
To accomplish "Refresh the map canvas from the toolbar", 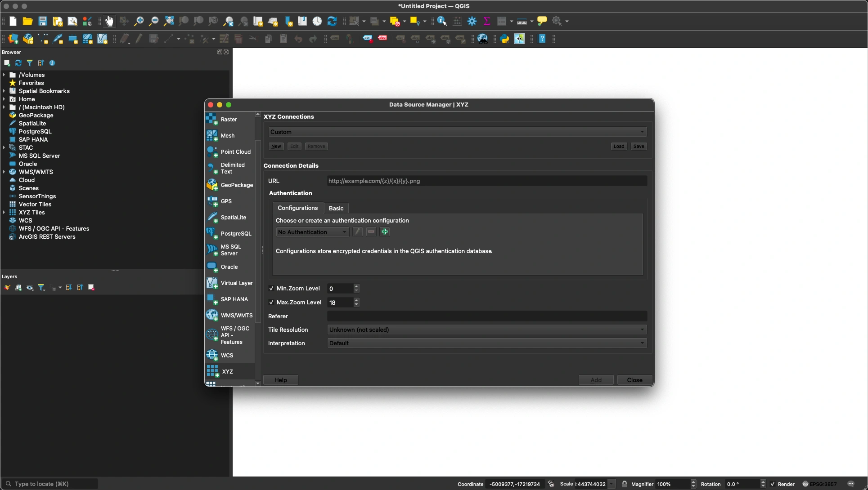I will (x=332, y=21).
